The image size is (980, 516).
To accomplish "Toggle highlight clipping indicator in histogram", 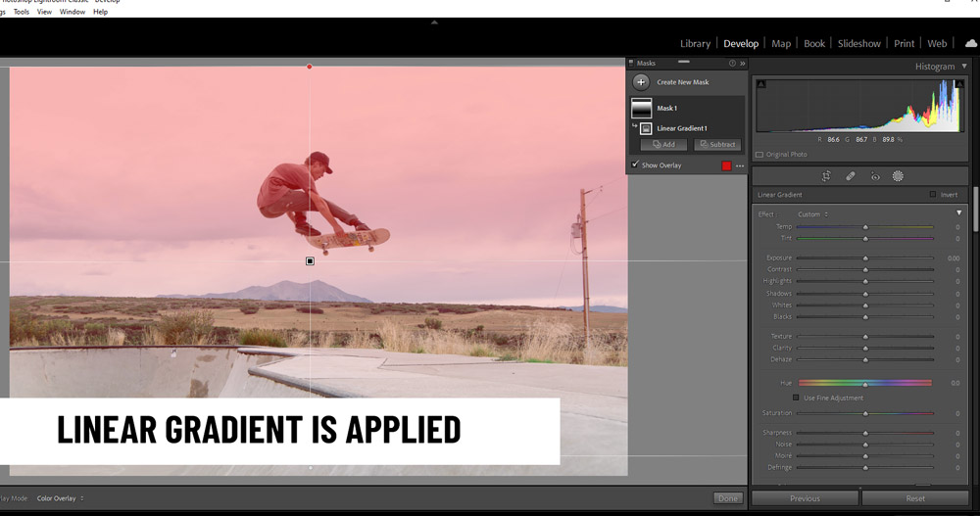I will click(959, 83).
